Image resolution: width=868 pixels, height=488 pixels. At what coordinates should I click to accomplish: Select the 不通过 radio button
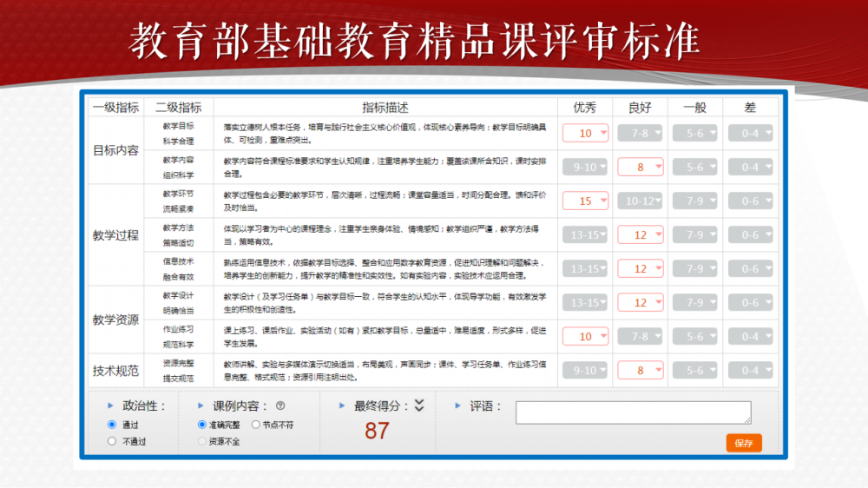coord(112,441)
